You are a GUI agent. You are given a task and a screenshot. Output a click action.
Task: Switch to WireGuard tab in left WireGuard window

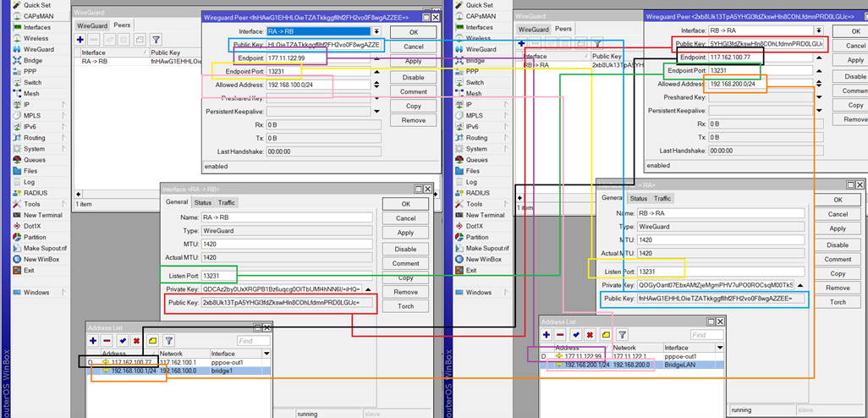point(92,25)
